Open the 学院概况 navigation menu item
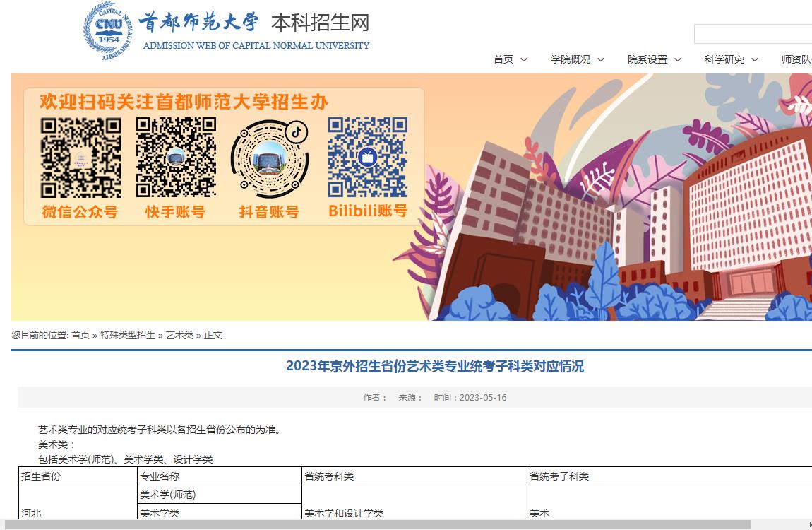The width and height of the screenshot is (812, 530). point(570,59)
